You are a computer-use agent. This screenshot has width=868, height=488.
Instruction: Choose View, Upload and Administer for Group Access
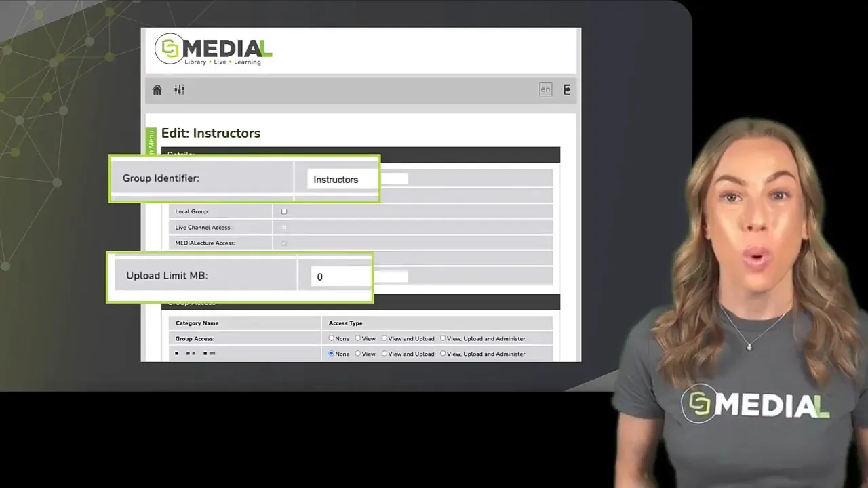pyautogui.click(x=443, y=338)
